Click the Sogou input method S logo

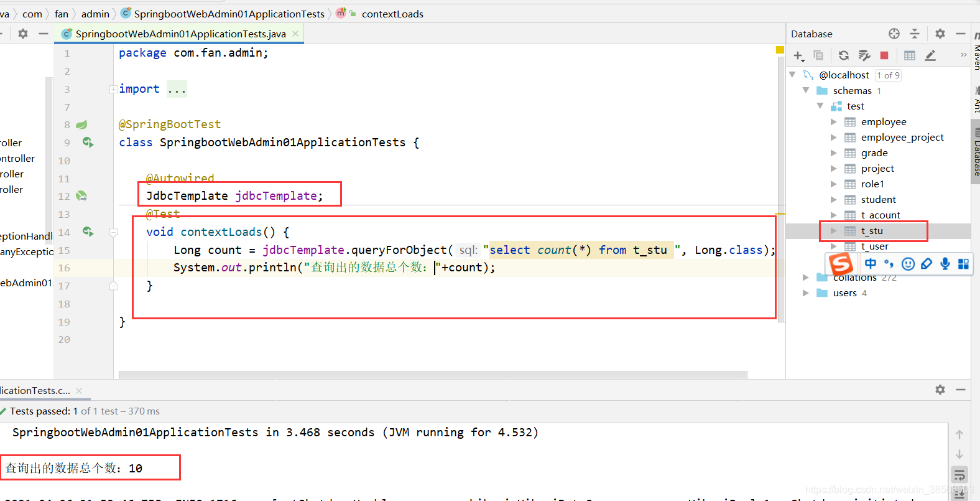[841, 264]
